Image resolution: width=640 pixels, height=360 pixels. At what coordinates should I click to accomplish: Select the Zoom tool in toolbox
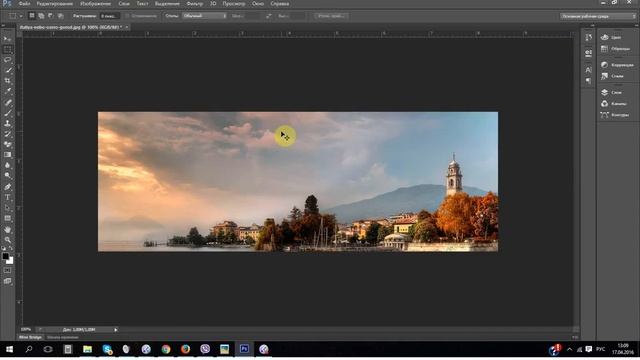point(7,240)
